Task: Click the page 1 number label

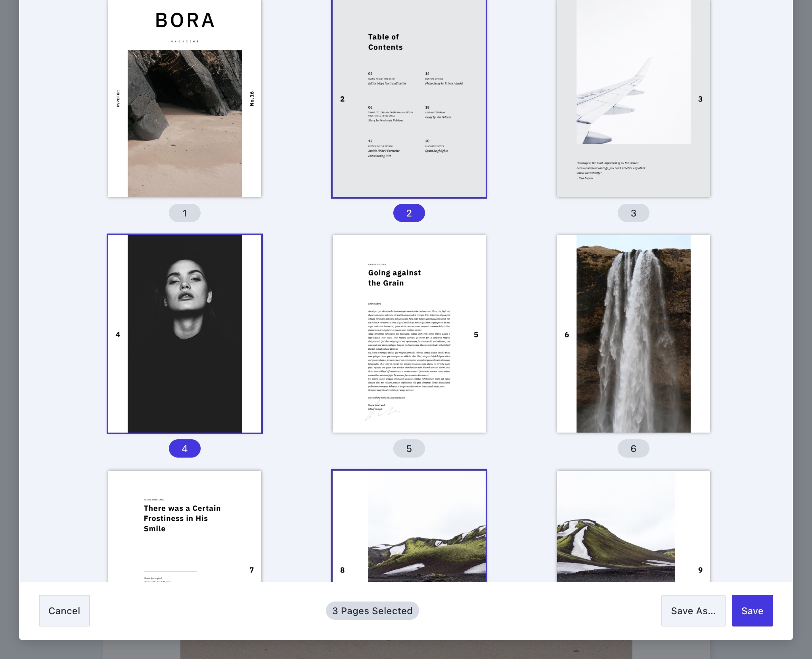Action: click(184, 213)
